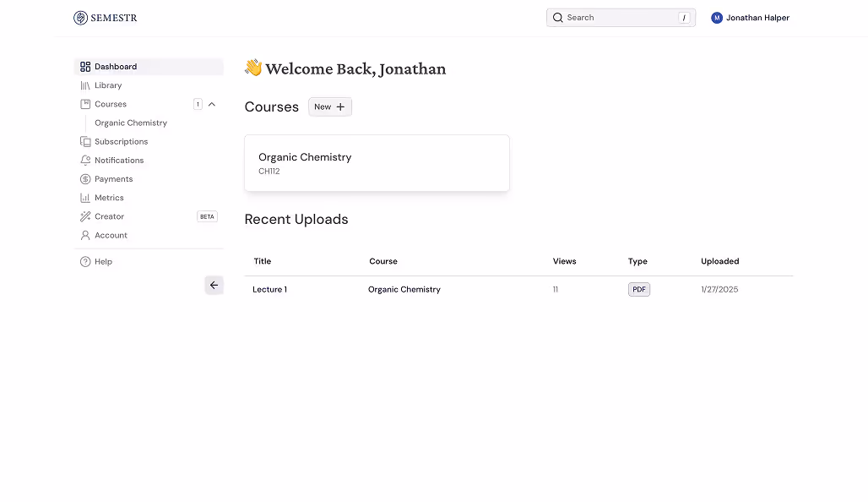The height and width of the screenshot is (502, 868).
Task: Sort by the Course column header
Action: click(x=383, y=261)
